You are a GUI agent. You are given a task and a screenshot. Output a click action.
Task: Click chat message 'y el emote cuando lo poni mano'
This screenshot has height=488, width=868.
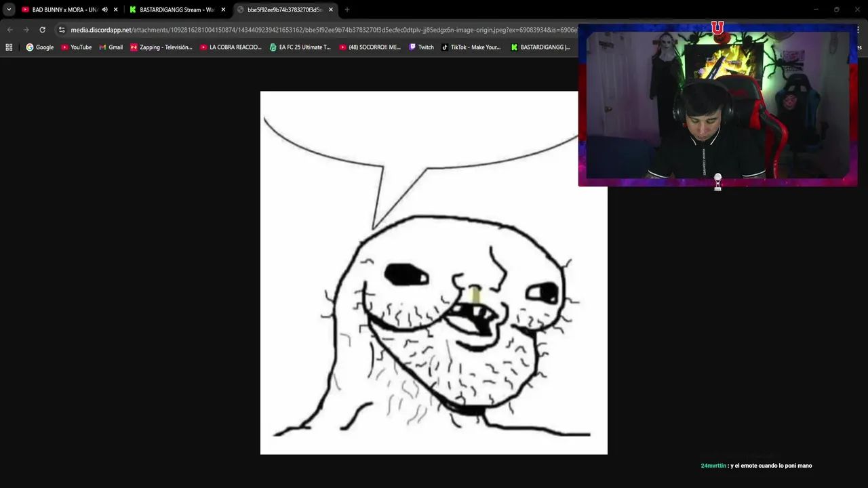pyautogui.click(x=771, y=466)
